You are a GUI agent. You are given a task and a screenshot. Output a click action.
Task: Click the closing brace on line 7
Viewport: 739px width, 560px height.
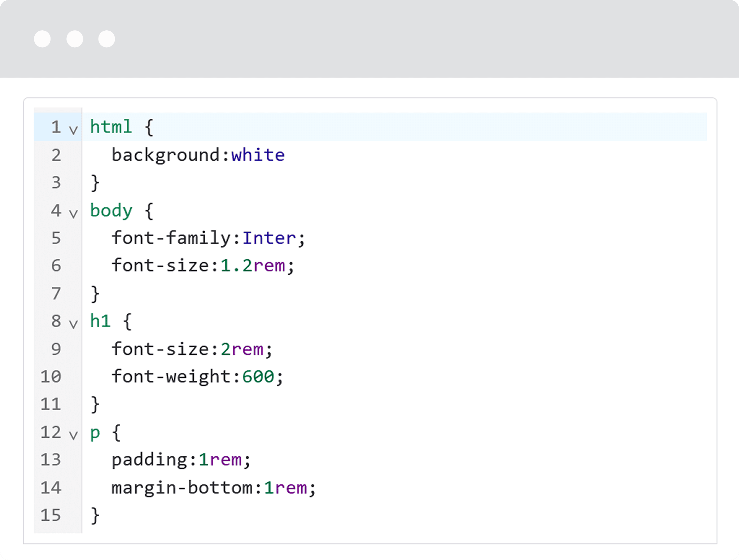click(95, 294)
